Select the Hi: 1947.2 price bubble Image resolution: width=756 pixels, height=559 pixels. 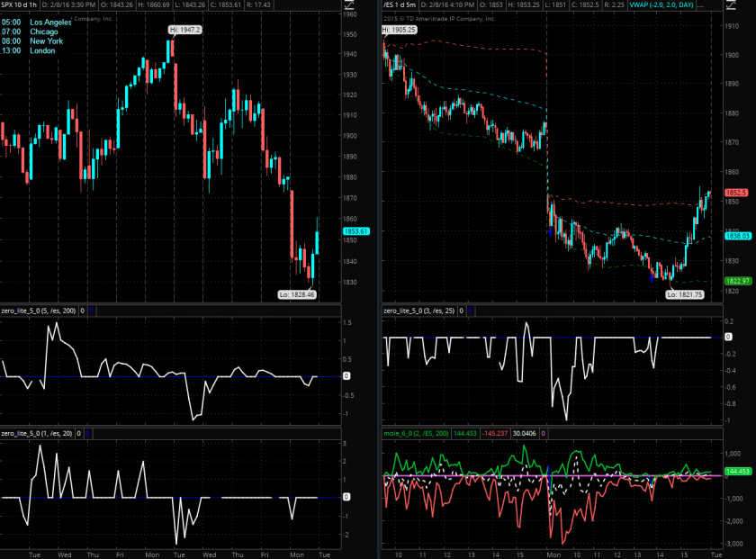coord(185,31)
